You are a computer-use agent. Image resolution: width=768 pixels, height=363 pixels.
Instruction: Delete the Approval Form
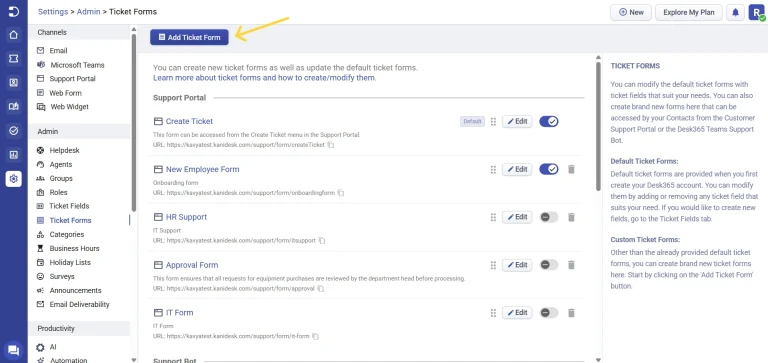571,265
